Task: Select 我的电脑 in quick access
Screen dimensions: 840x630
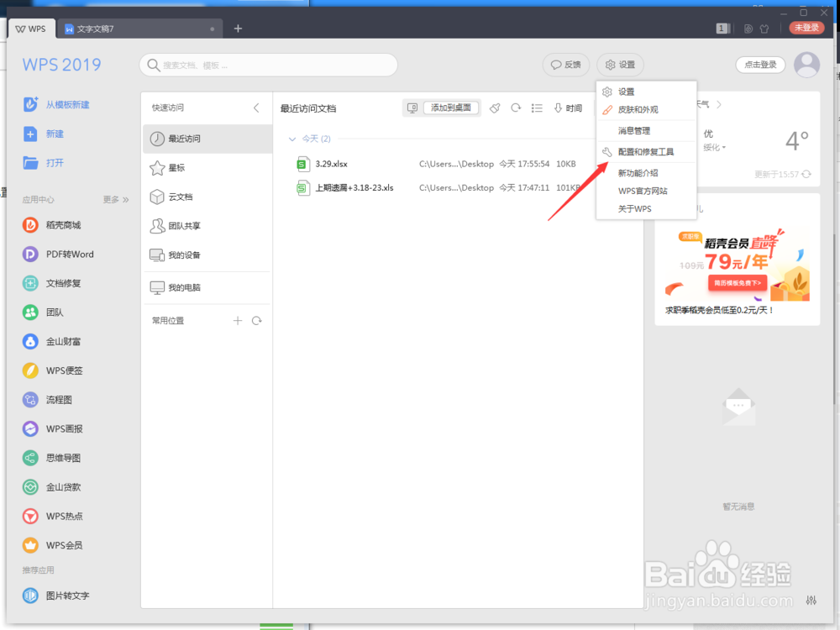Action: [207, 287]
